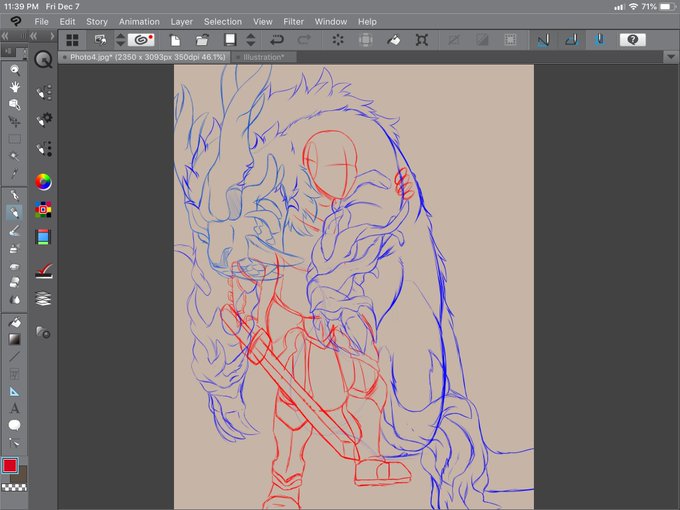Save the current canvas

point(230,40)
